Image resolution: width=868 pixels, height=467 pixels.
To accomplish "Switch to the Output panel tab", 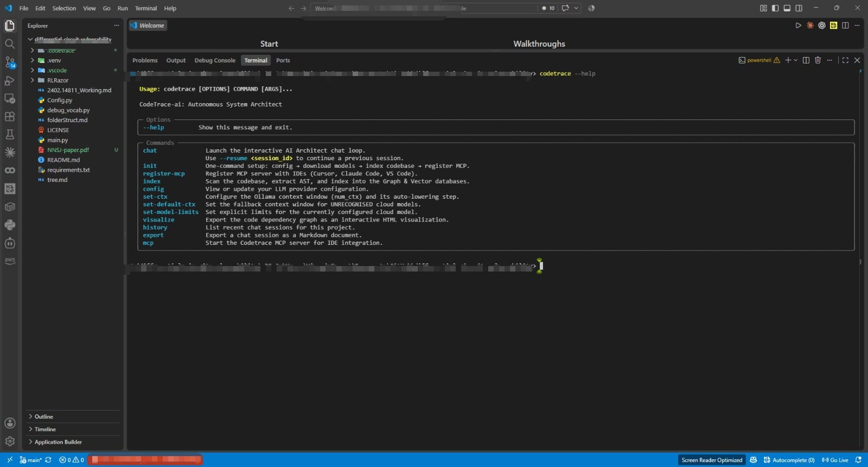I will 176,60.
